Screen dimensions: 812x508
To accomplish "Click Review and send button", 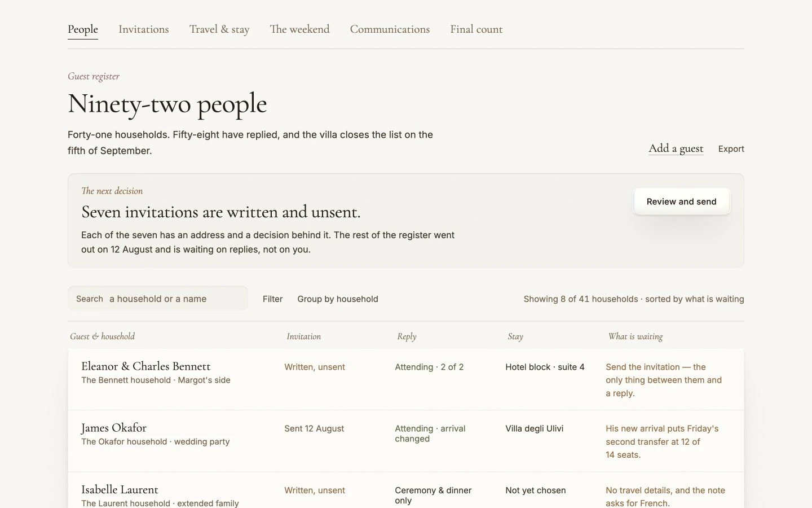I will 682,202.
